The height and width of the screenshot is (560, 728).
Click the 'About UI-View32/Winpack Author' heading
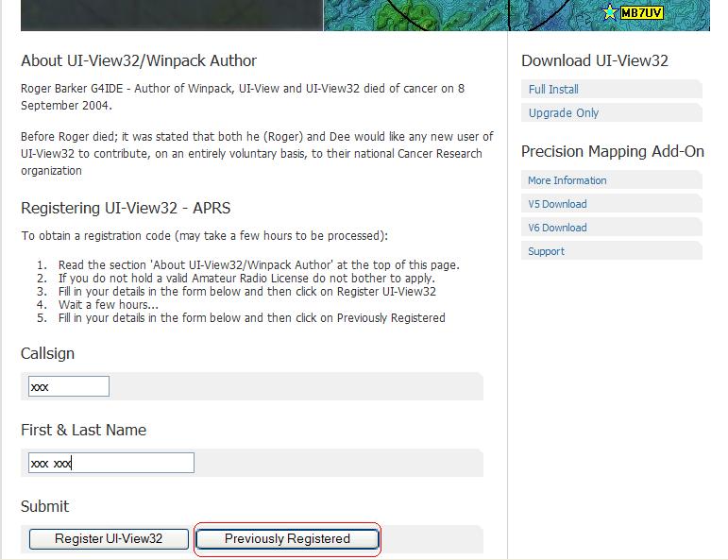[139, 60]
